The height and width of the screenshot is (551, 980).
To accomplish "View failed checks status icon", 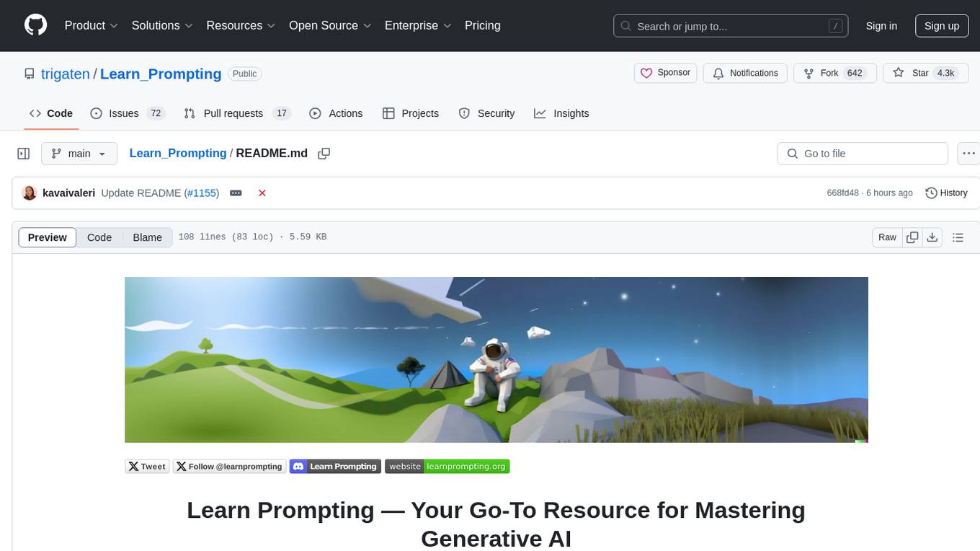I will click(x=262, y=193).
